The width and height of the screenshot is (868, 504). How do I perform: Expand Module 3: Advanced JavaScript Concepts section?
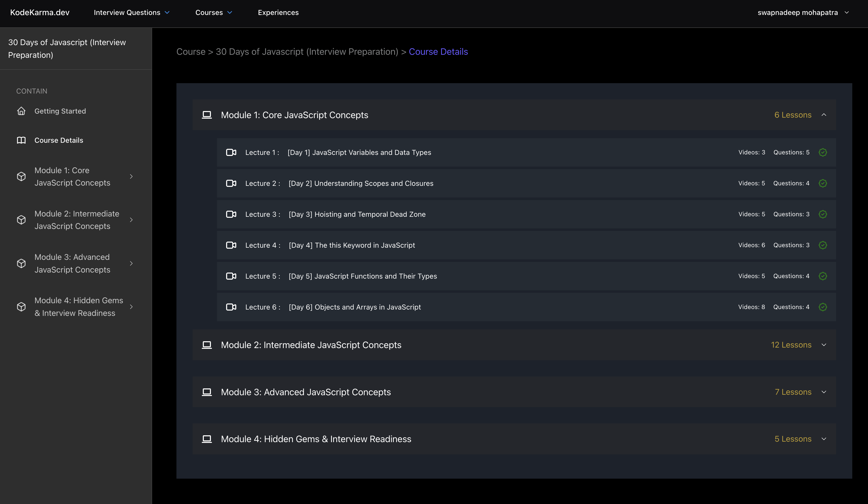coord(824,392)
